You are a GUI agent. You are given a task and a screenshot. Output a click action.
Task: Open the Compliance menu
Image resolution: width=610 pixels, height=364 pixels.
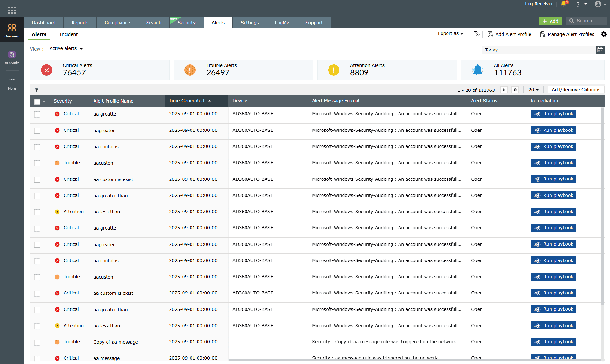pyautogui.click(x=117, y=22)
